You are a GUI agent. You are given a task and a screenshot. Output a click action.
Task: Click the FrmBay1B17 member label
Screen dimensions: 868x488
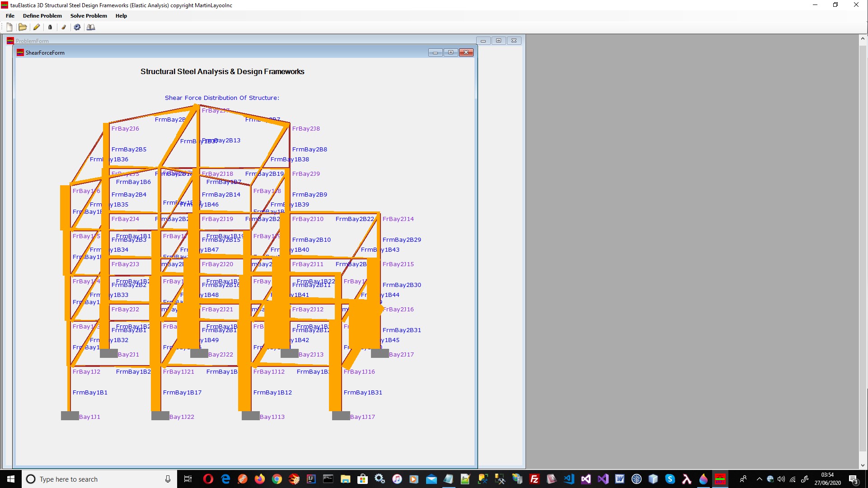[x=182, y=392]
